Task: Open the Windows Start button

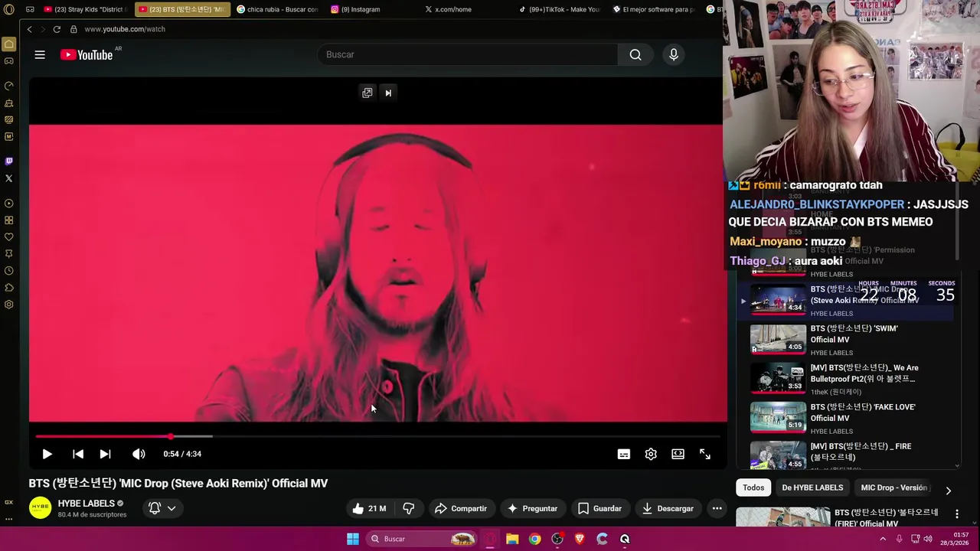Action: tap(353, 539)
